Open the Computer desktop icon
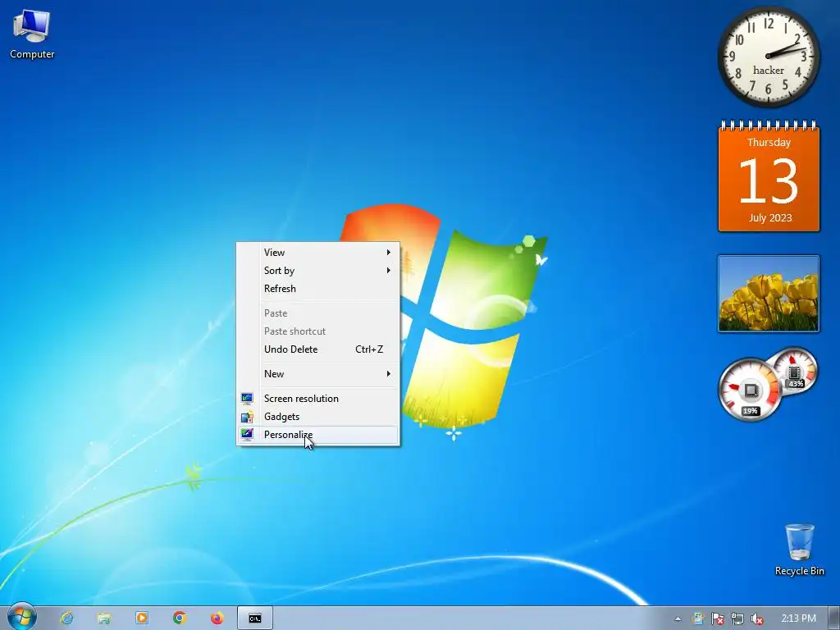 32,34
